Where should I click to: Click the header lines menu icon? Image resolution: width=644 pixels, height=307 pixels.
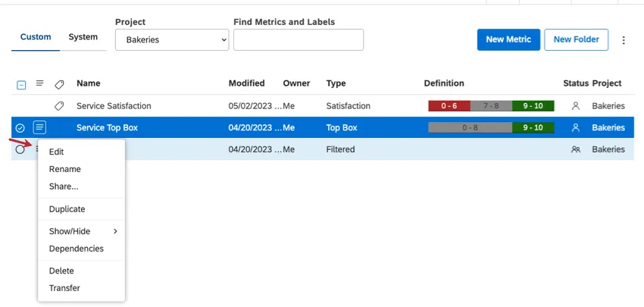40,83
